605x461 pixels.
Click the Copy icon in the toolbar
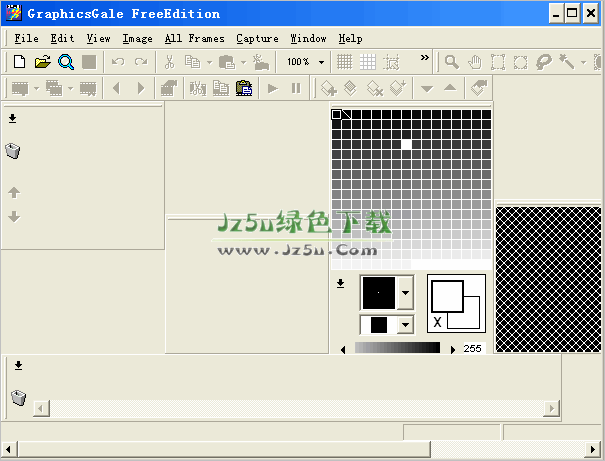[192, 62]
